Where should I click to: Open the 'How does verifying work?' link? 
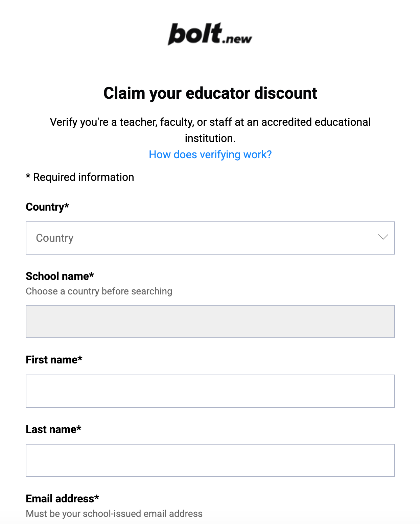210,154
